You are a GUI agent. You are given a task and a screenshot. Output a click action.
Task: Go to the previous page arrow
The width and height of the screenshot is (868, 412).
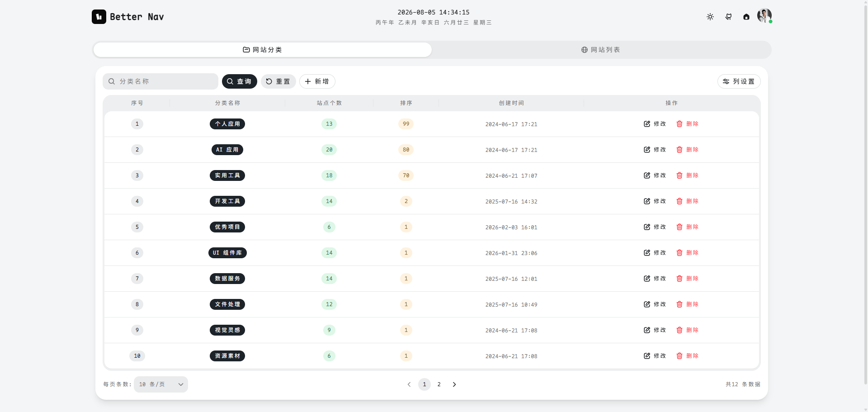click(x=409, y=384)
